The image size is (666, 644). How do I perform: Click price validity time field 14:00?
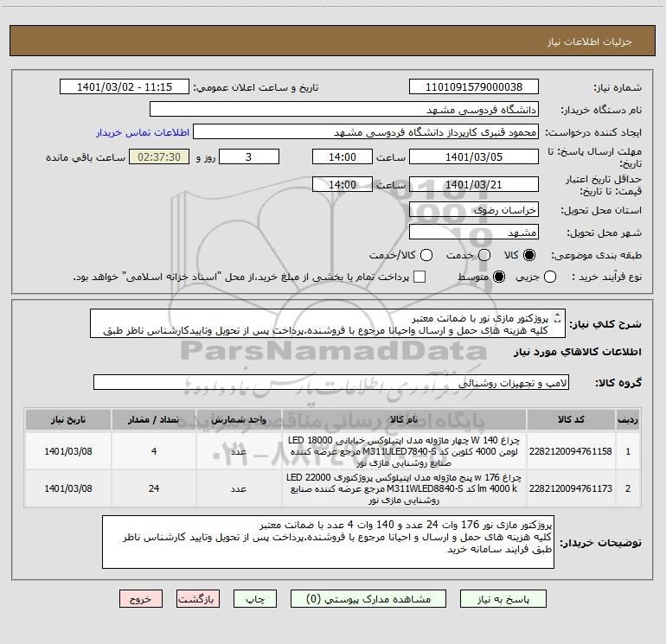coord(343,184)
